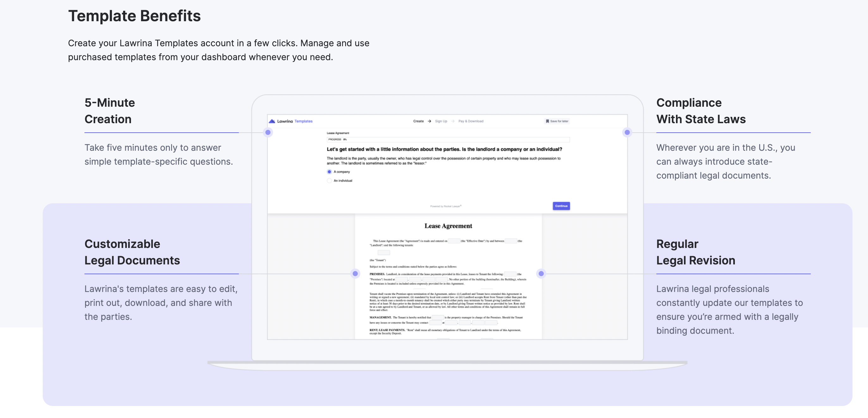Screen dimensions: 868x418
Task: Click the '5-Minute Creation' heading
Action: pos(109,111)
